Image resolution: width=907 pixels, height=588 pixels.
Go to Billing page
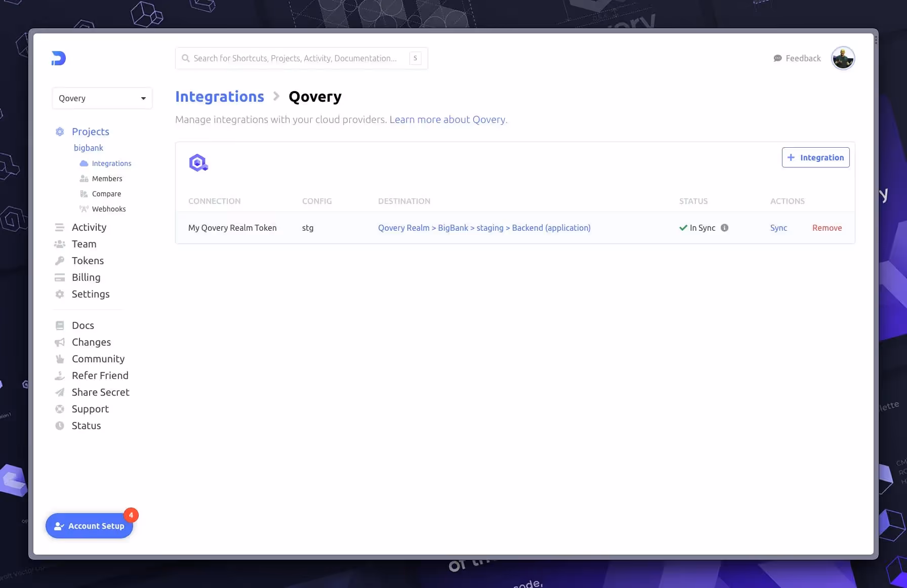pos(86,277)
